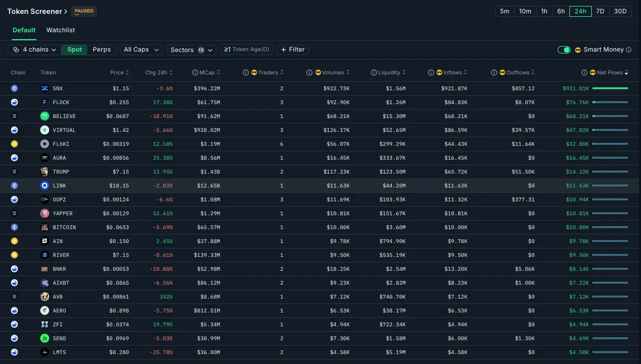The width and height of the screenshot is (641, 364).
Task: Sort by the Chg 24h column
Action: [159, 72]
